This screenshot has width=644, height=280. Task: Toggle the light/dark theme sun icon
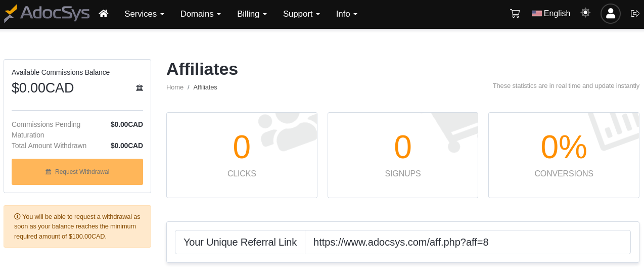click(x=585, y=13)
